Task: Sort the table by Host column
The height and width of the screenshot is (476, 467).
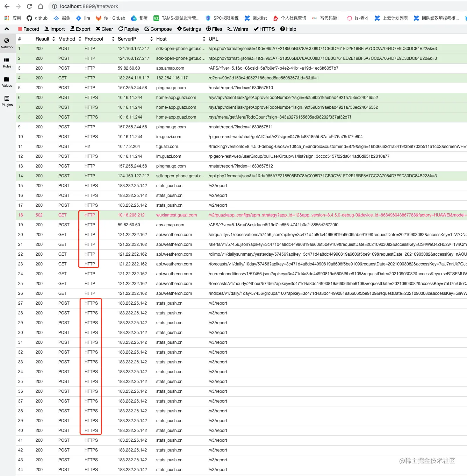Action: pos(181,39)
